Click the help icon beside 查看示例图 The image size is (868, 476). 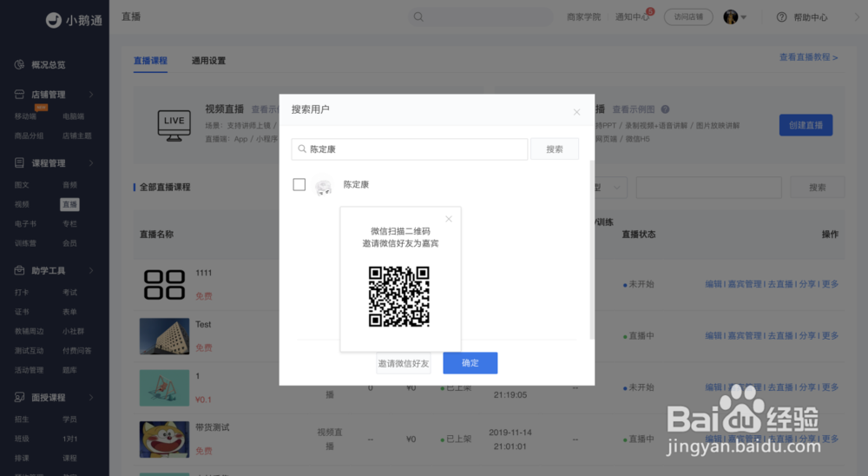(x=666, y=109)
